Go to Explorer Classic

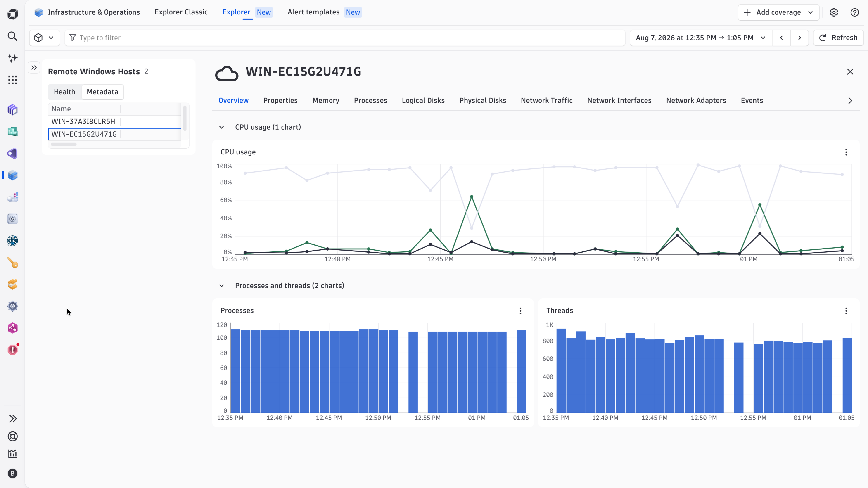click(x=181, y=12)
